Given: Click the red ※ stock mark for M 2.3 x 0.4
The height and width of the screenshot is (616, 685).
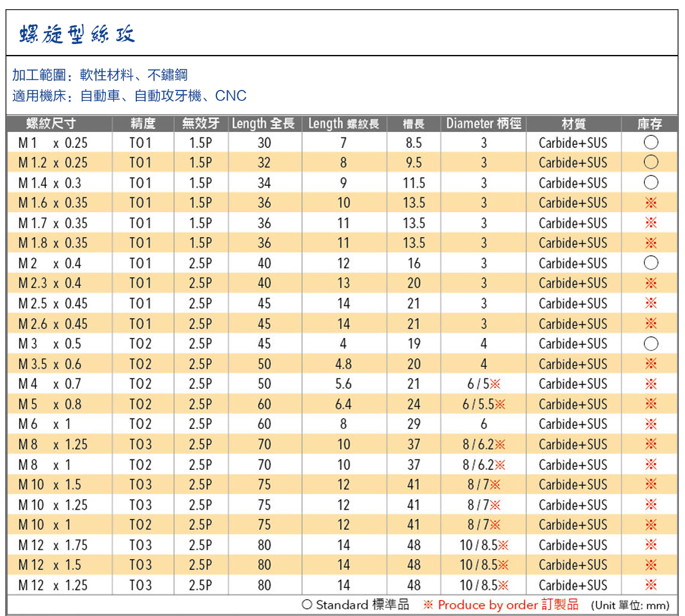Looking at the screenshot, I should [x=651, y=283].
